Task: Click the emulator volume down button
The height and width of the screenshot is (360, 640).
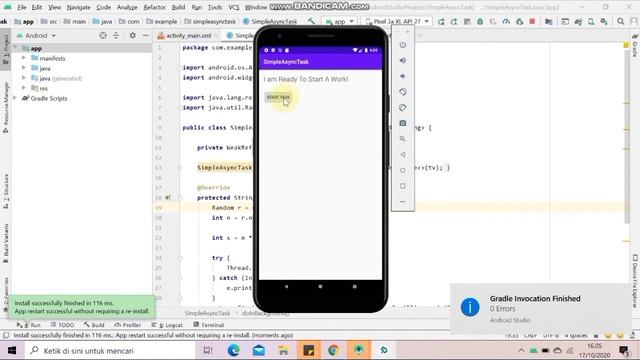Action: pos(402,76)
